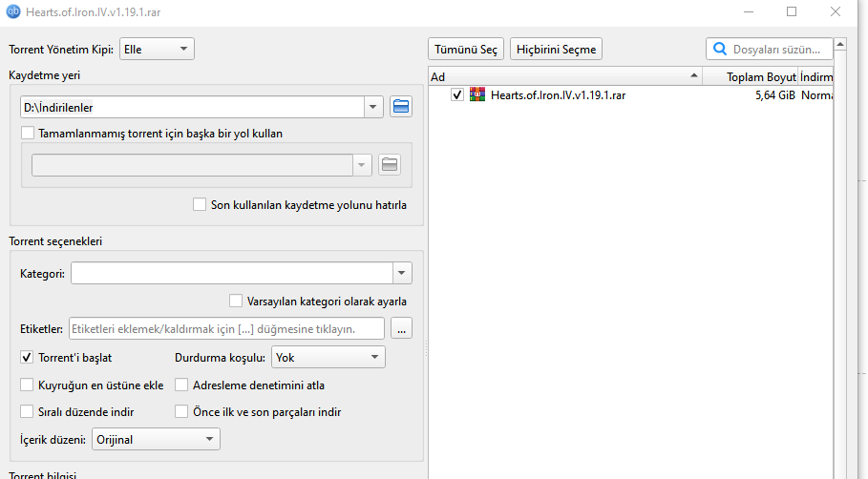Uncheck Hearts.of.Iron.IV.v1.19.1.rar file checkbox
Image resolution: width=868 pixels, height=479 pixels.
pyautogui.click(x=457, y=95)
